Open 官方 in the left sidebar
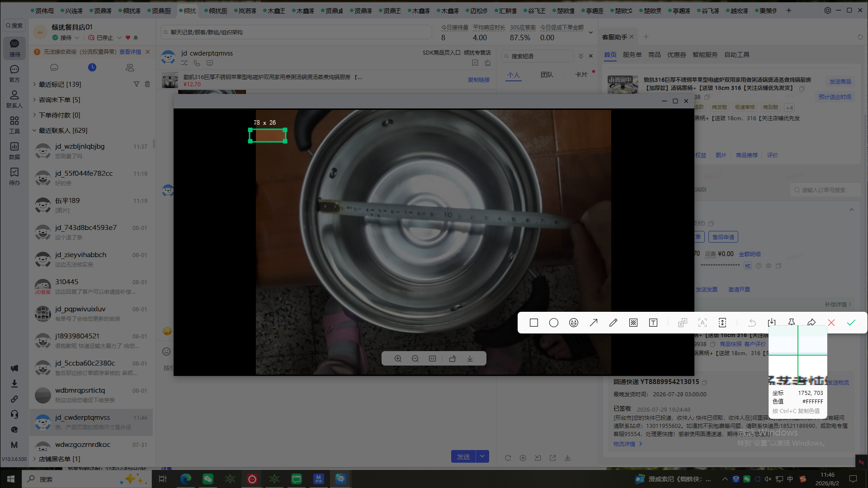Image resolution: width=868 pixels, height=488 pixels. 14,73
